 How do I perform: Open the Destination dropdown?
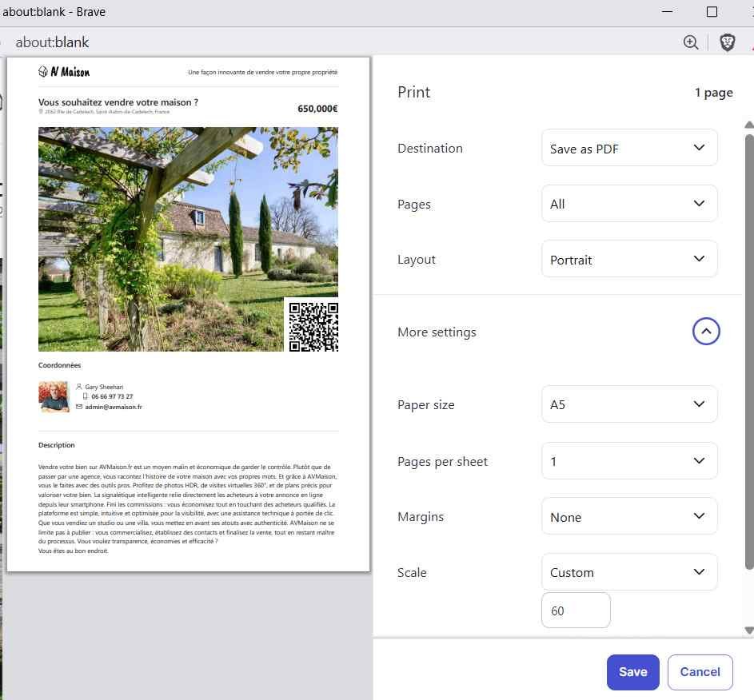click(628, 148)
